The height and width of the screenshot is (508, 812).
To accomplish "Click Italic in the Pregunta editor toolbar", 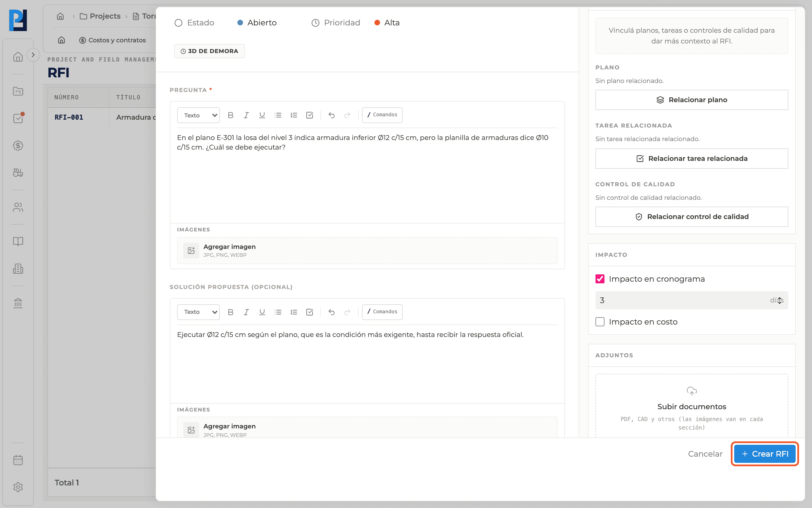I will tap(246, 115).
